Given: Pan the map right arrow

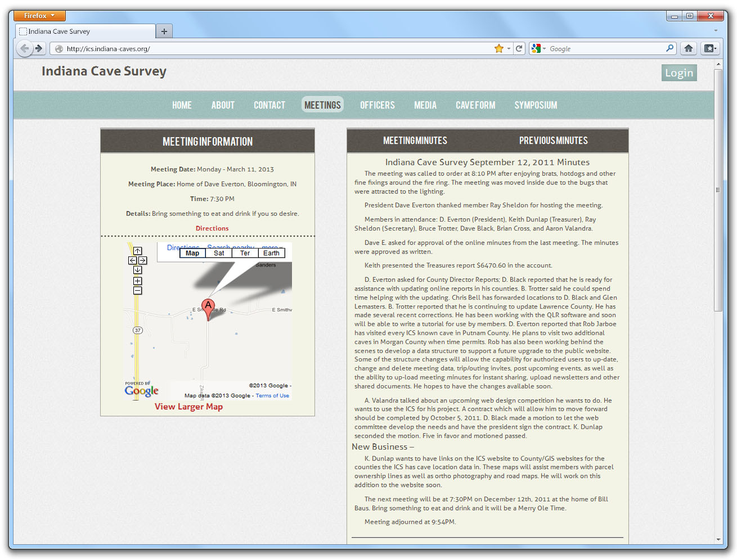Looking at the screenshot, I should 142,260.
